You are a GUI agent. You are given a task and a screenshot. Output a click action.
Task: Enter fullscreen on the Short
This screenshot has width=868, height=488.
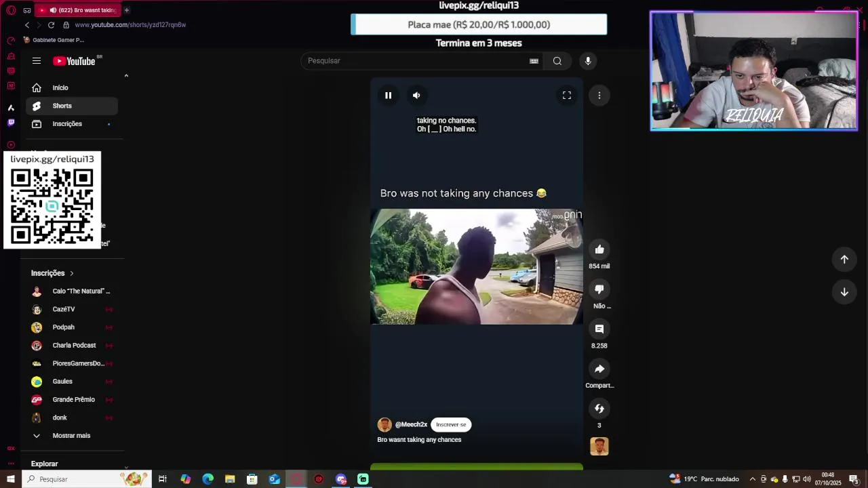coord(567,96)
